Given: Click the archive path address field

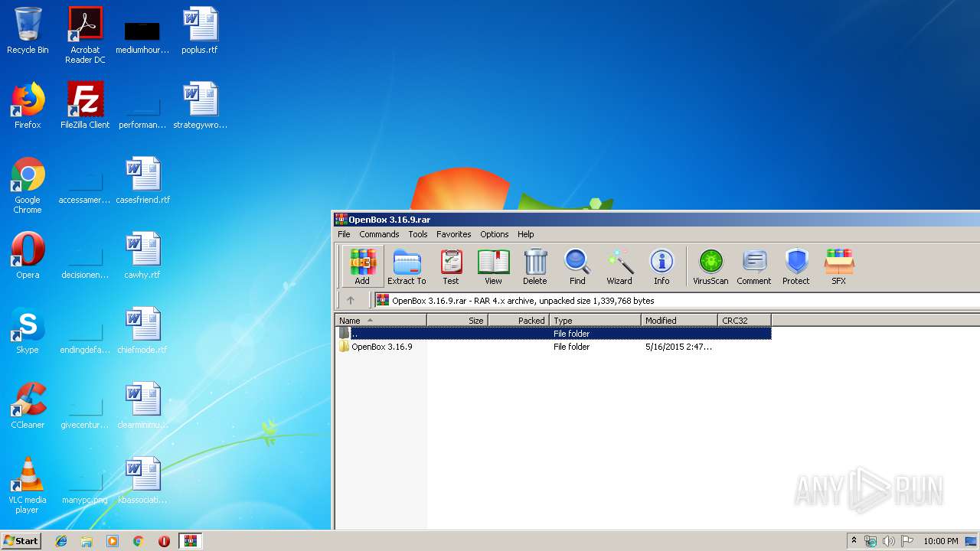Looking at the screenshot, I should [677, 300].
